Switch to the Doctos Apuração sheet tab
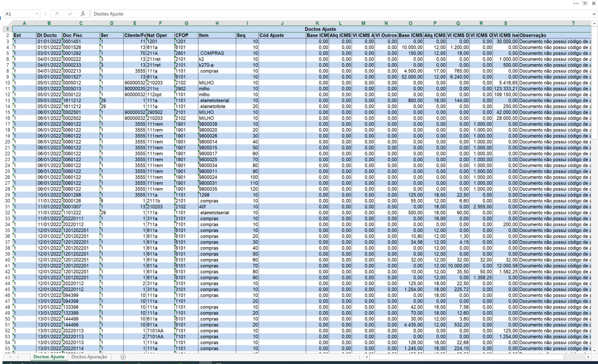This screenshot has width=598, height=364. pos(89,357)
